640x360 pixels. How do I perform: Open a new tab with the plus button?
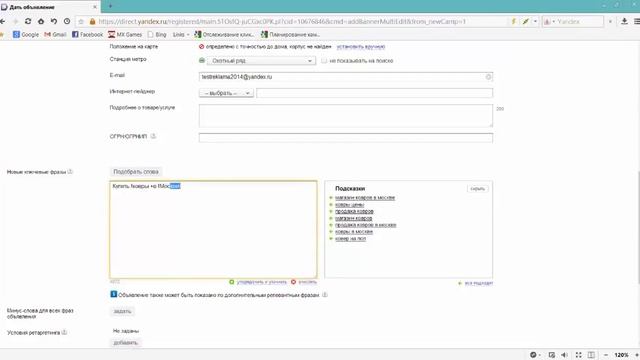point(110,6)
